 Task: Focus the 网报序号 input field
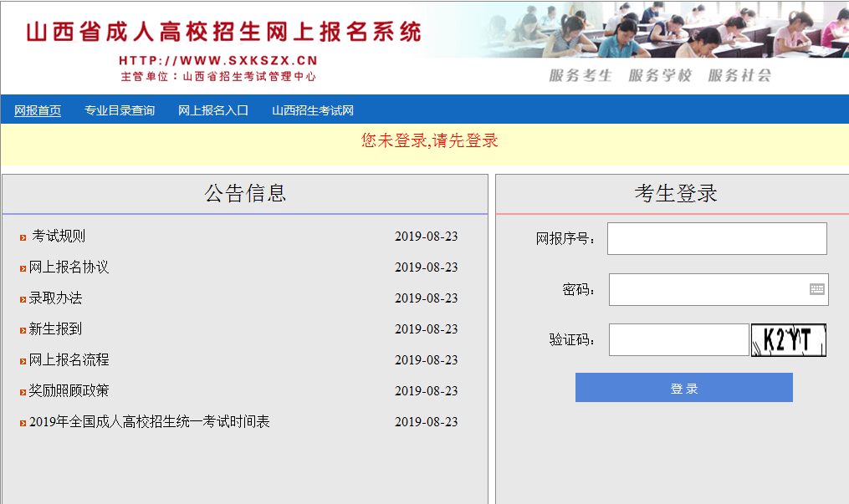click(716, 239)
